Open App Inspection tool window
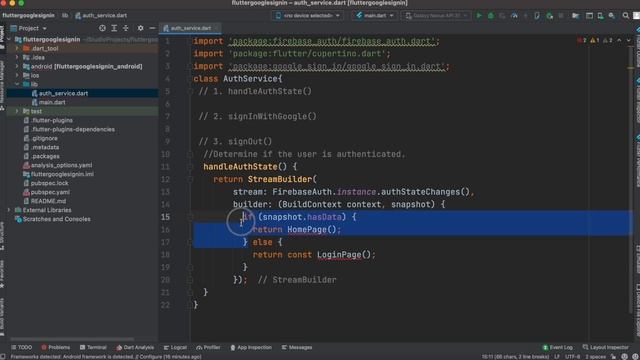This screenshot has height=360, width=640. [x=251, y=347]
